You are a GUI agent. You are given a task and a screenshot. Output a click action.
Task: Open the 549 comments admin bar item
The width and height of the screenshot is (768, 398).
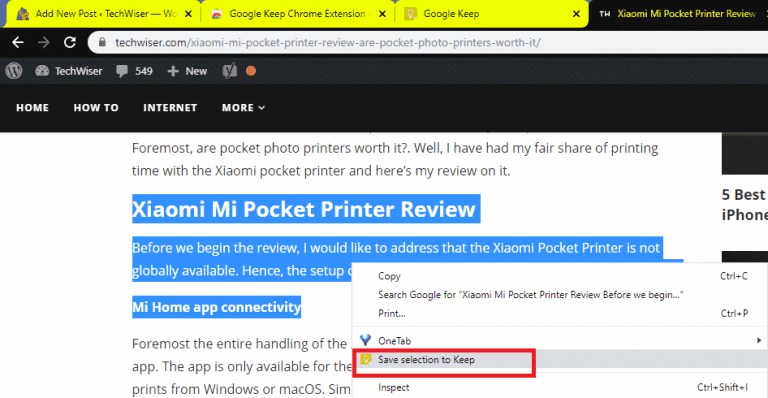[x=134, y=71]
